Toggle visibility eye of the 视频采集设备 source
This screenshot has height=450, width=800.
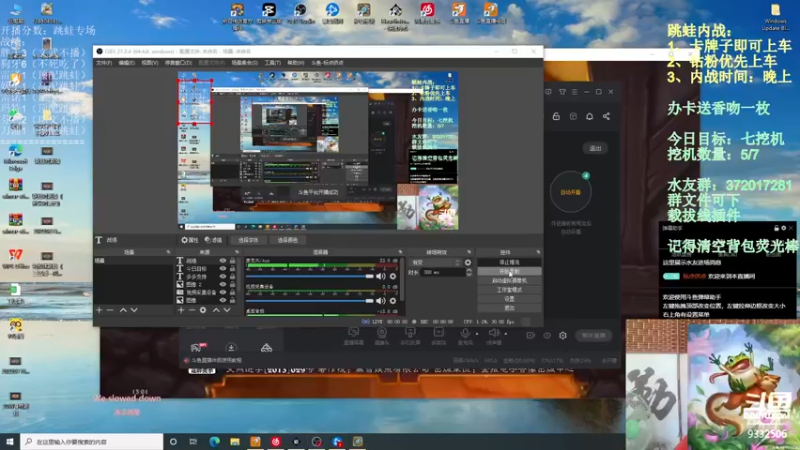[x=222, y=292]
